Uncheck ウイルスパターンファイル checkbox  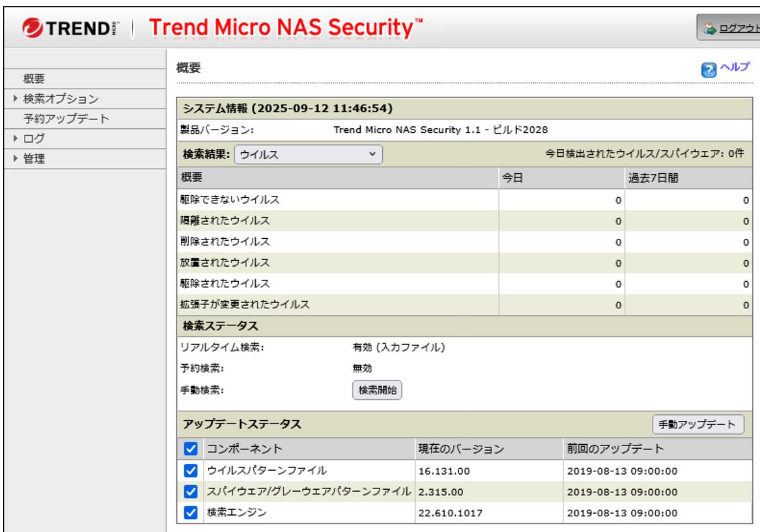(190, 470)
